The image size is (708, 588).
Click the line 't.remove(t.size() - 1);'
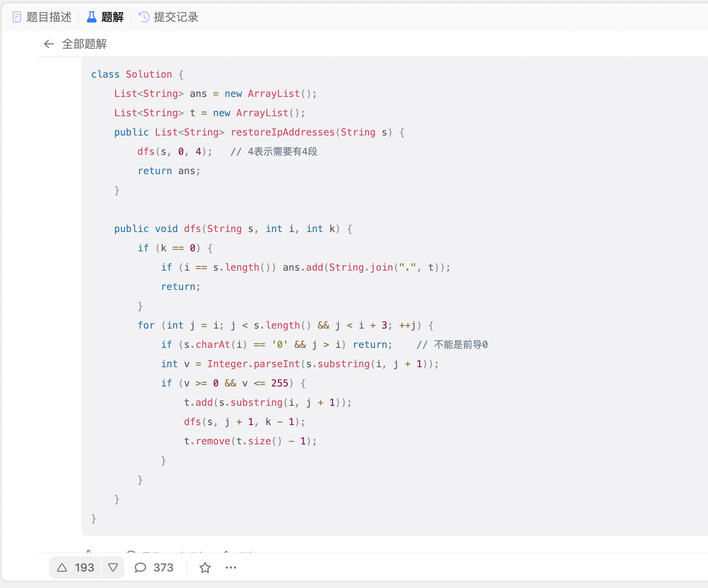pos(250,441)
